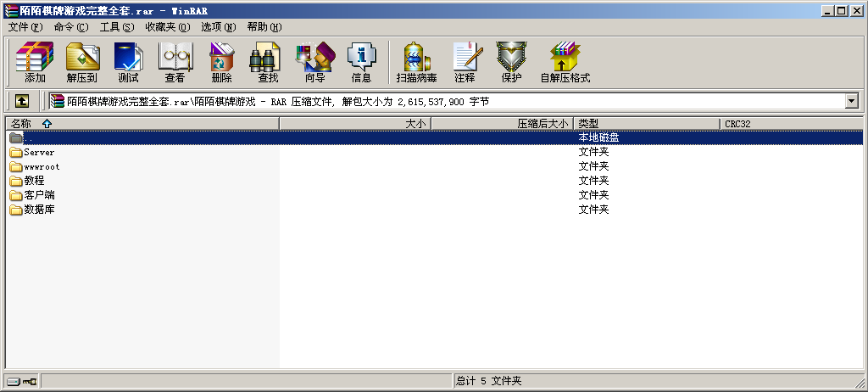Open the 收藏夹 (Favorites) menu
The height and width of the screenshot is (392, 868).
[167, 27]
